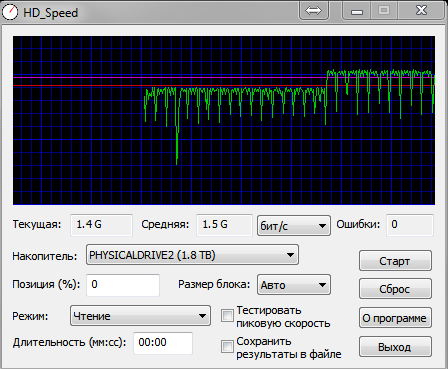This screenshot has height=369, width=448.
Task: Close the HD_Speed window
Action: pyautogui.click(x=421, y=10)
